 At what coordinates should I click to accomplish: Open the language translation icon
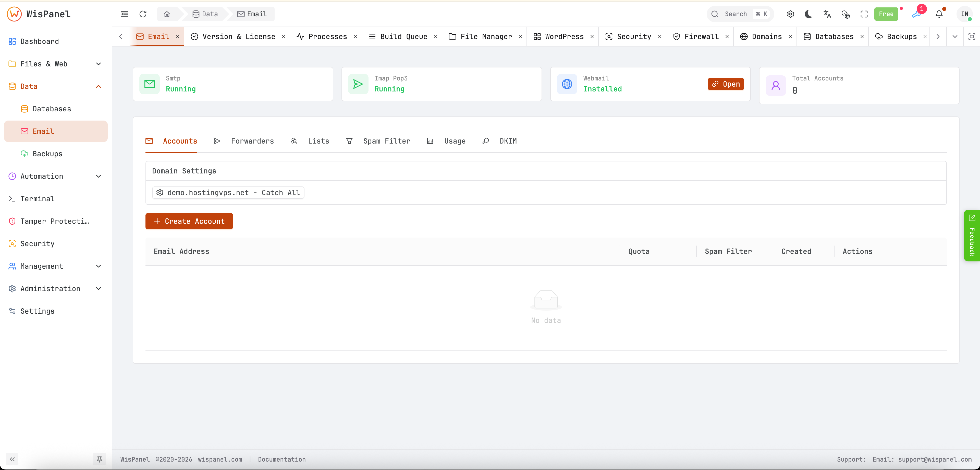point(827,14)
